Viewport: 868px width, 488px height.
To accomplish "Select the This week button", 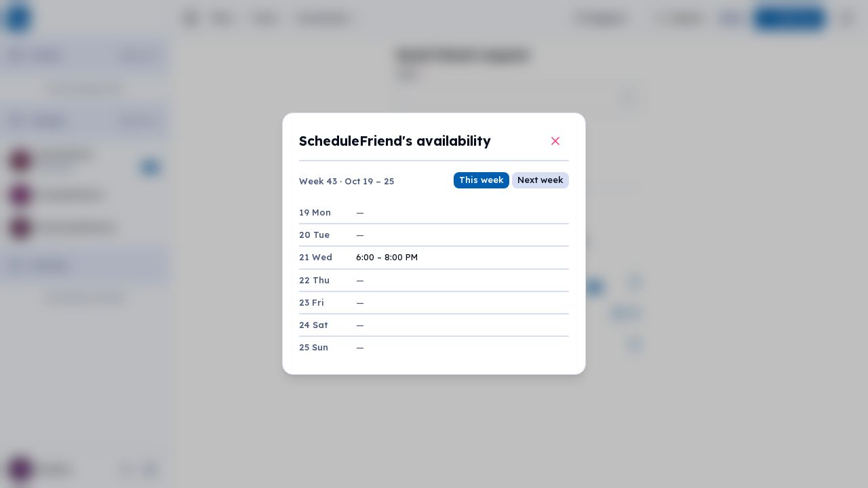I will pos(481,180).
